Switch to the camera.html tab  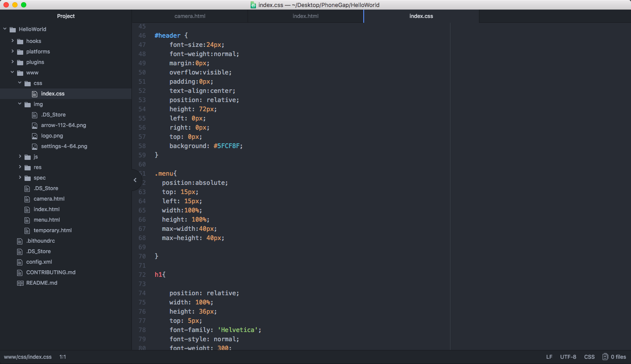190,16
